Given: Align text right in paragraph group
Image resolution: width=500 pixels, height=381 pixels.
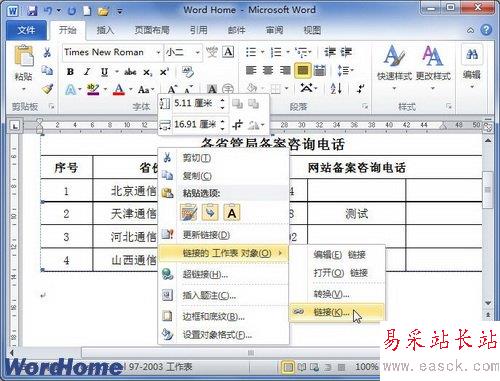Looking at the screenshot, I should (285, 70).
